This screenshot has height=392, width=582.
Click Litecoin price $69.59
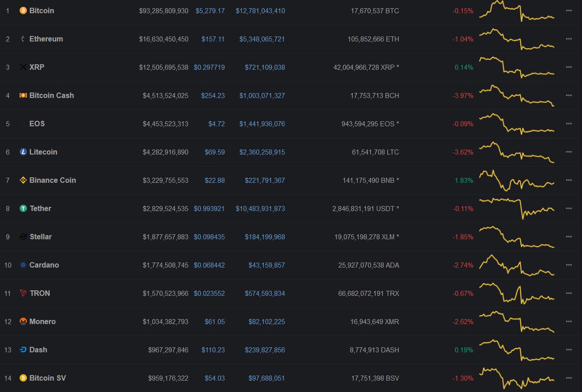(215, 152)
